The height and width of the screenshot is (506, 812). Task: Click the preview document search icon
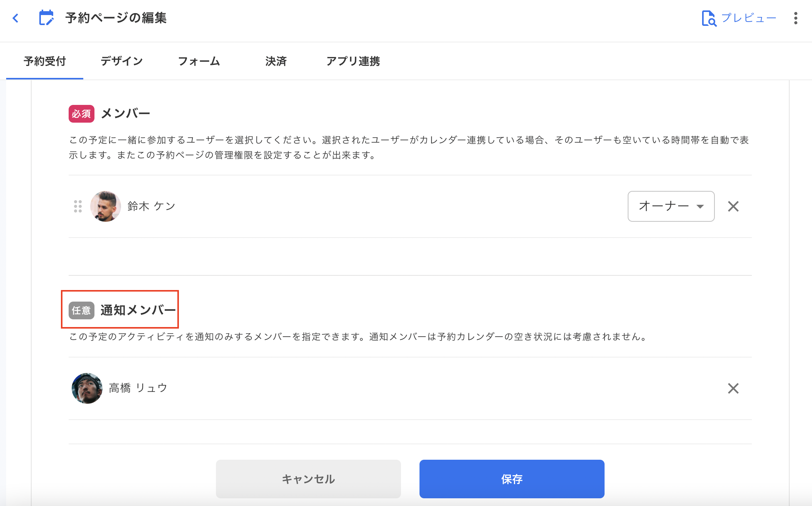(x=709, y=18)
